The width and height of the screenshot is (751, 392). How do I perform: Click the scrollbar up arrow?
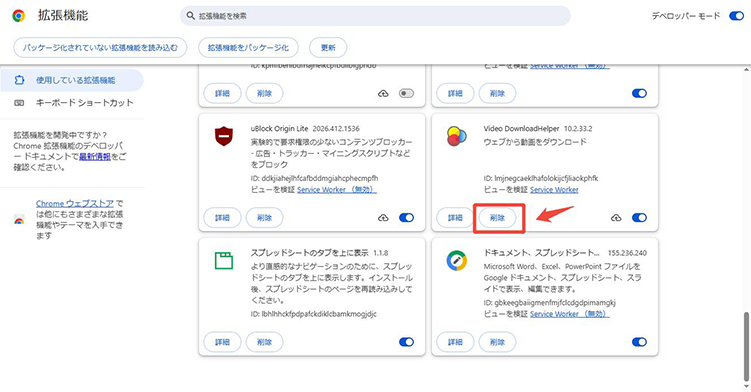[746, 70]
